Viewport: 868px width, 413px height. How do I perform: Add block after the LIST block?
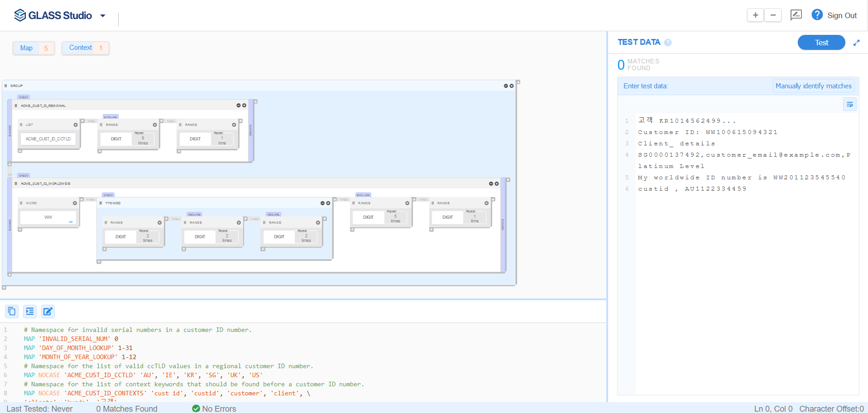click(x=82, y=121)
